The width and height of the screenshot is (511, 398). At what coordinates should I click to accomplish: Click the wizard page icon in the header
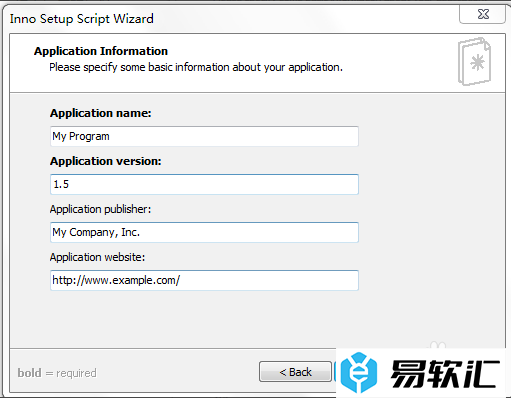click(x=474, y=62)
